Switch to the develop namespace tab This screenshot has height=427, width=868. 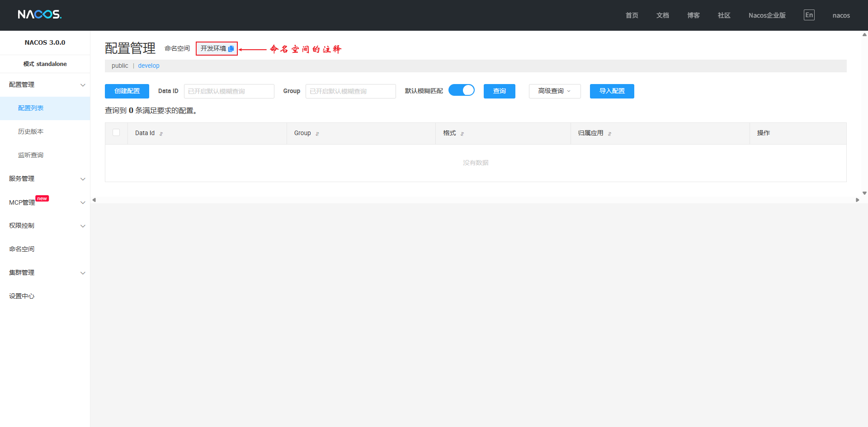[149, 66]
